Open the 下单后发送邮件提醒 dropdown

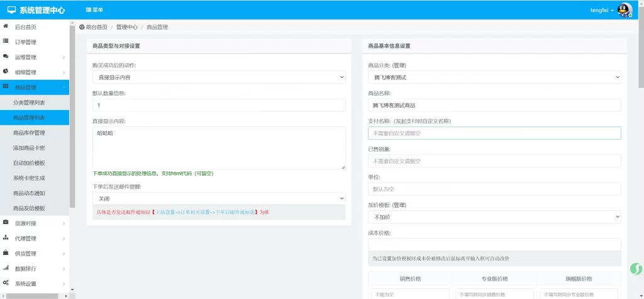[x=219, y=198]
